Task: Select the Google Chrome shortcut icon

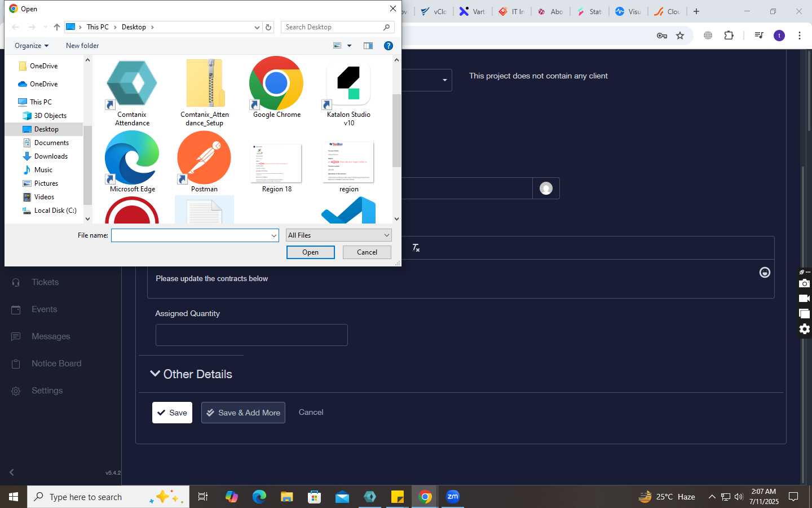Action: pyautogui.click(x=276, y=88)
